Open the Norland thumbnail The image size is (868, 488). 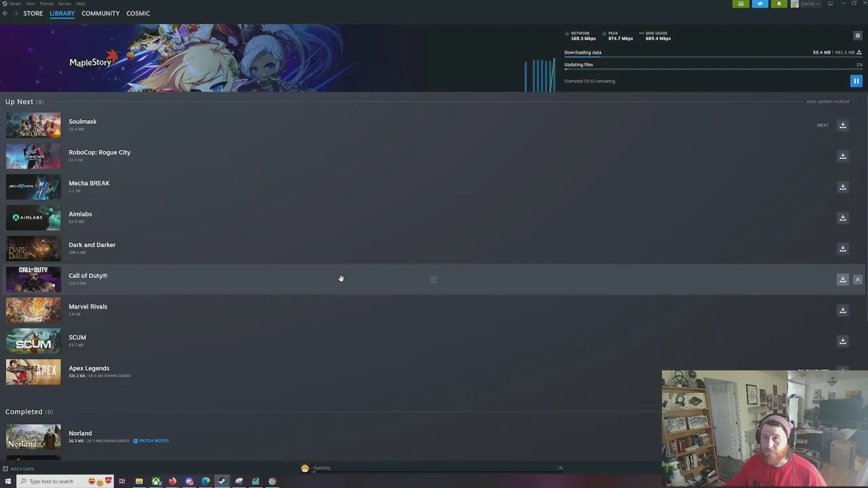33,436
